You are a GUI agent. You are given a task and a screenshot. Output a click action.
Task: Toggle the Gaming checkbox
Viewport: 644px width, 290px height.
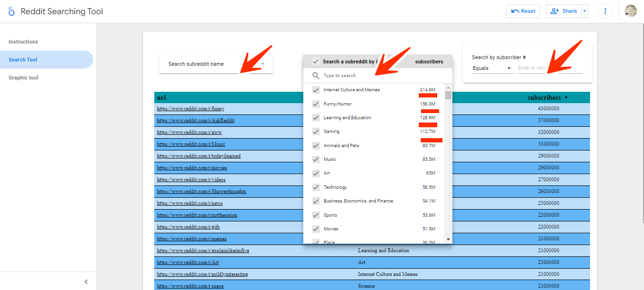[x=316, y=132]
